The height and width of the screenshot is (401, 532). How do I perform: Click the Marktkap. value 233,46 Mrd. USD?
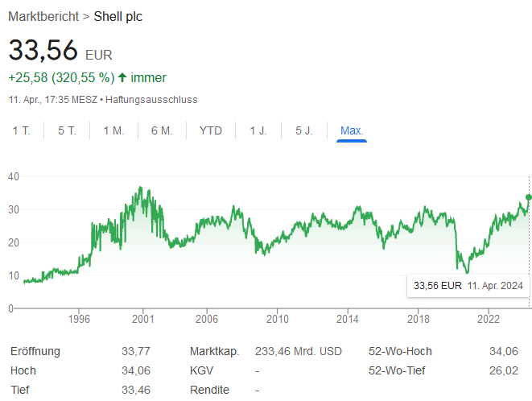(x=299, y=351)
